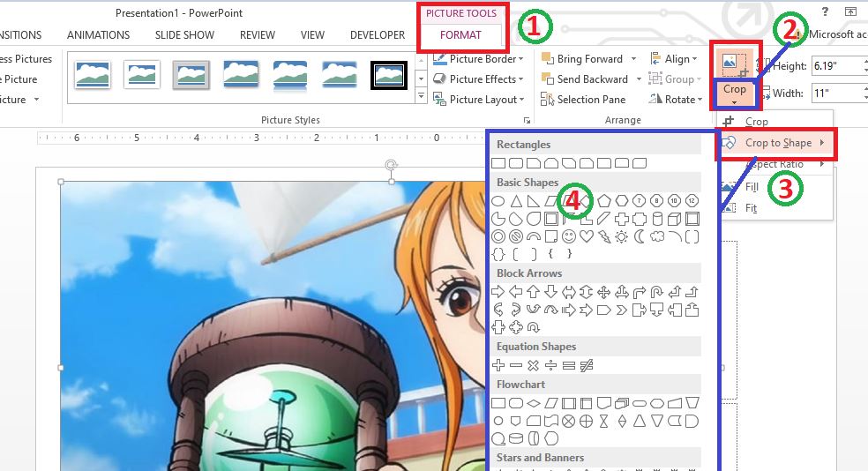868x471 pixels.
Task: Select the Moon shape
Action: (x=640, y=237)
